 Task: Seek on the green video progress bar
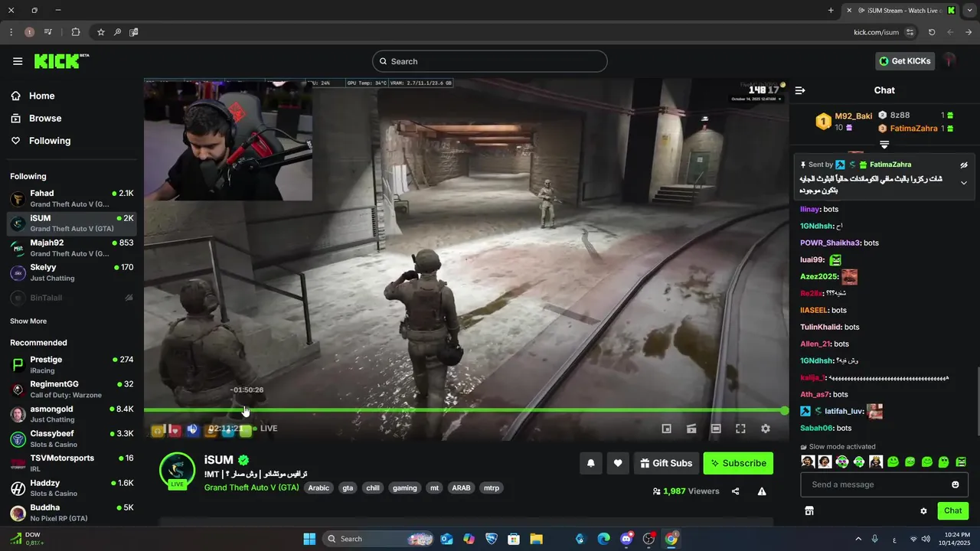pyautogui.click(x=465, y=411)
